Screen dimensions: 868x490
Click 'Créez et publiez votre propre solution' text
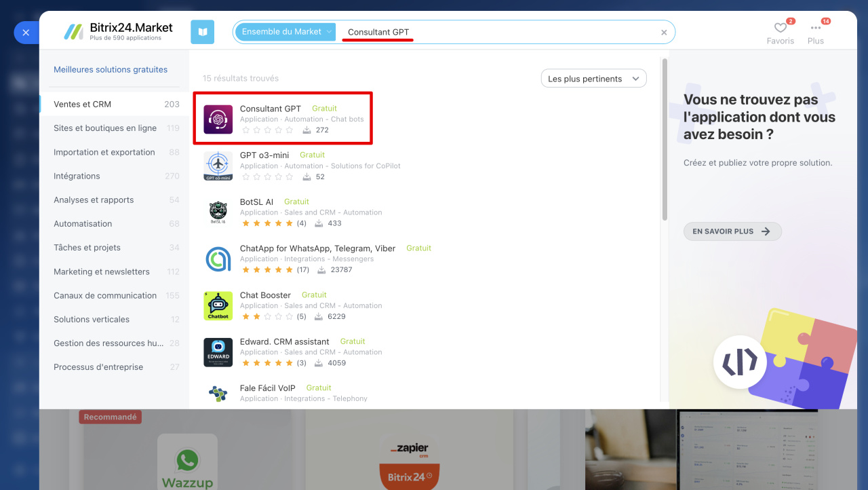[x=757, y=163]
